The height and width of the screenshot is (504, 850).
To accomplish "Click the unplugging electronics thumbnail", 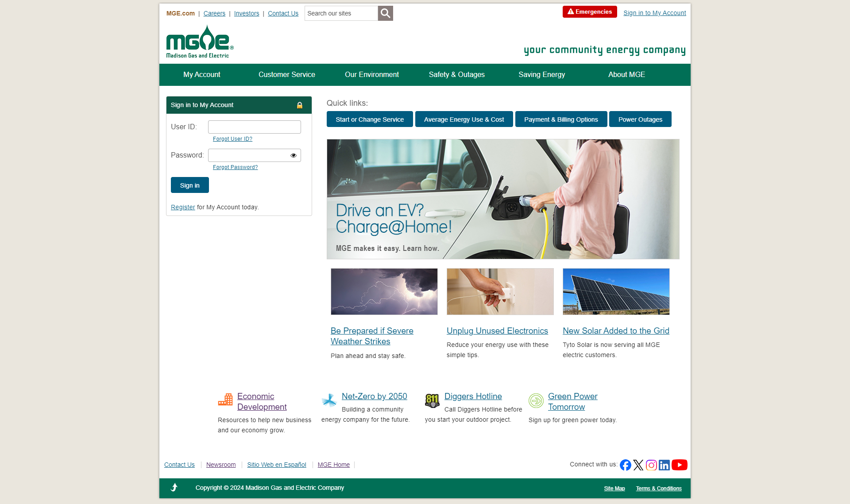I will [x=500, y=292].
